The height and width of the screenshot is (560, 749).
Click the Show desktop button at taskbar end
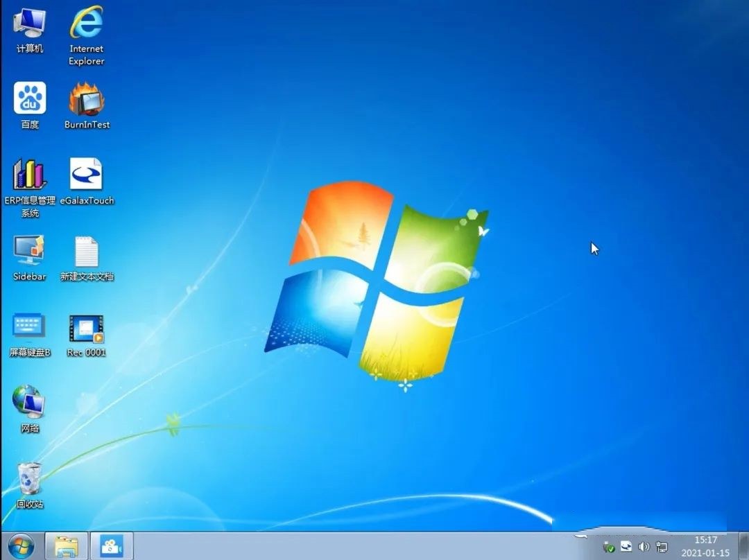click(743, 546)
